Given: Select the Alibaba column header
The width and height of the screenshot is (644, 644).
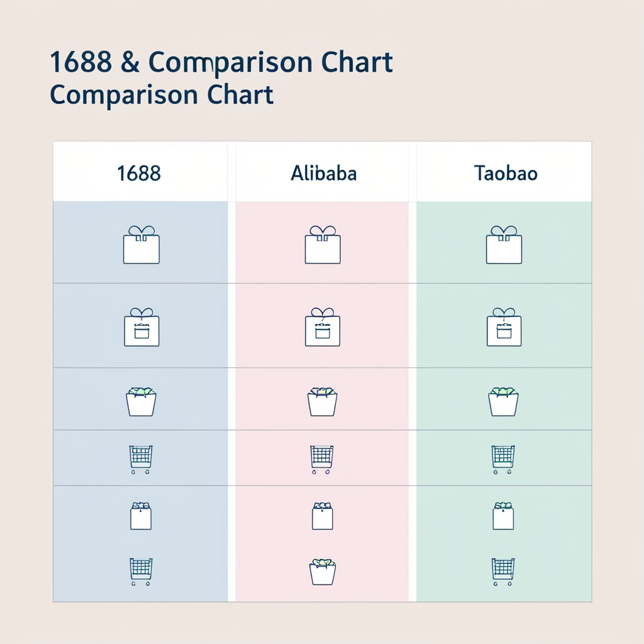Looking at the screenshot, I should tap(323, 173).
